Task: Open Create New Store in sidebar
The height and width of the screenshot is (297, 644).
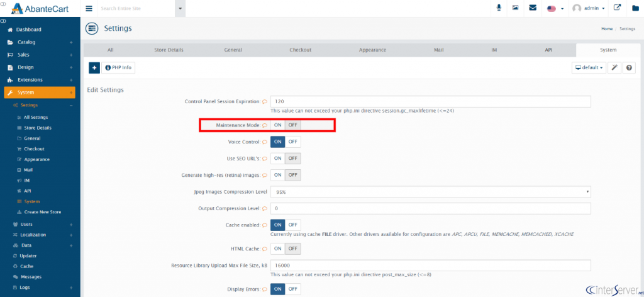Action: click(42, 212)
